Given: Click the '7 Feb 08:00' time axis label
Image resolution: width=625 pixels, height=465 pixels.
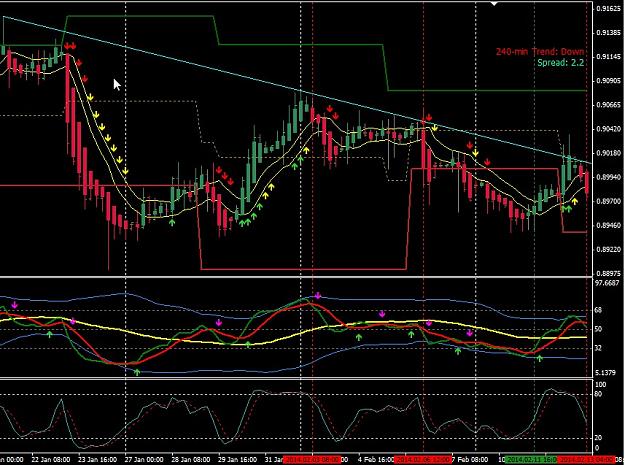Looking at the screenshot, I should coord(469,459).
